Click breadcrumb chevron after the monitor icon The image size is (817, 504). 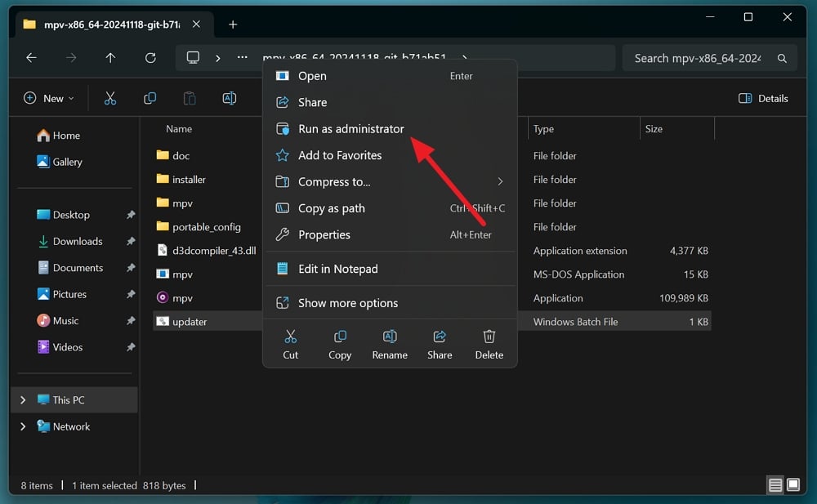point(218,58)
